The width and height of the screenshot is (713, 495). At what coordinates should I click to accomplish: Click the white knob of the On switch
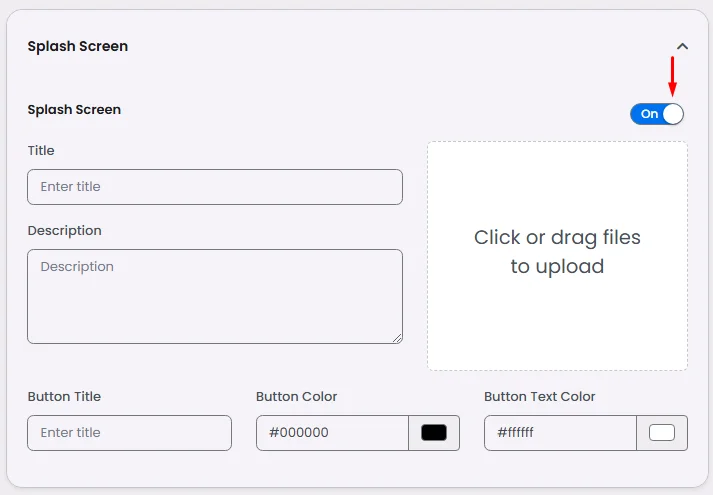pyautogui.click(x=672, y=114)
